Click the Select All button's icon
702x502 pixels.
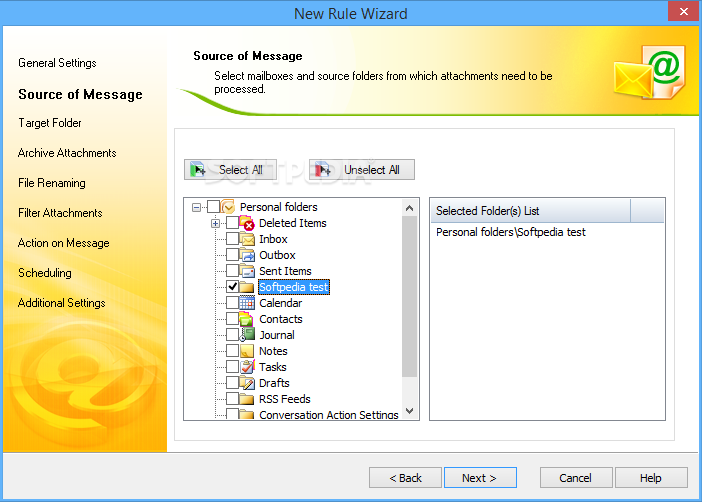(x=197, y=170)
